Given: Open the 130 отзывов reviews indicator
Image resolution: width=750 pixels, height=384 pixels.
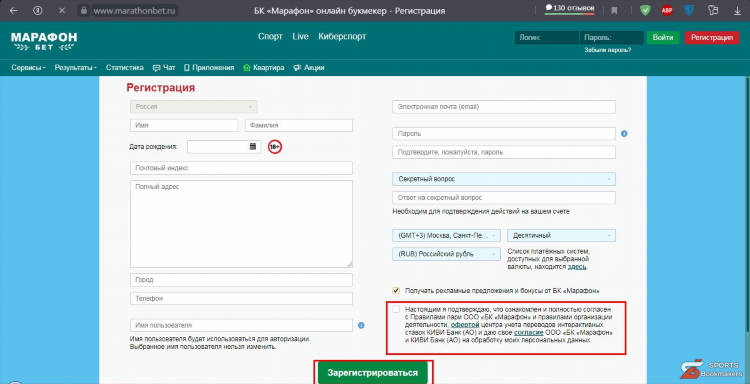Looking at the screenshot, I should pyautogui.click(x=570, y=9).
